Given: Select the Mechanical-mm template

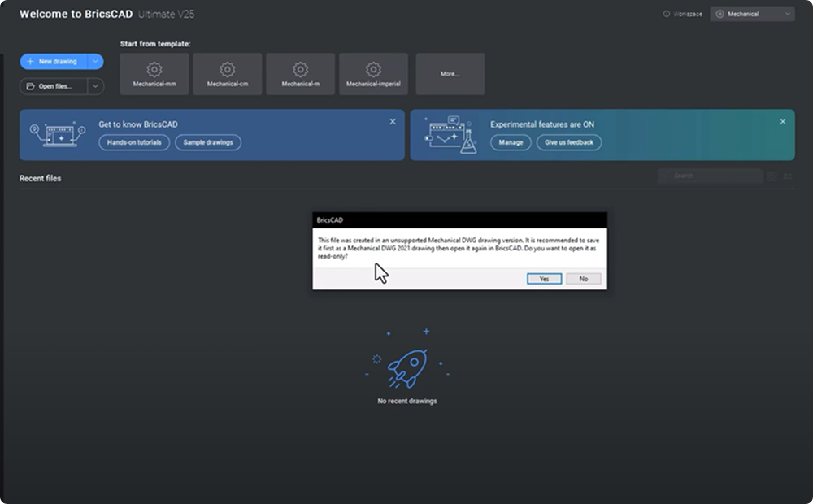Looking at the screenshot, I should [x=154, y=74].
